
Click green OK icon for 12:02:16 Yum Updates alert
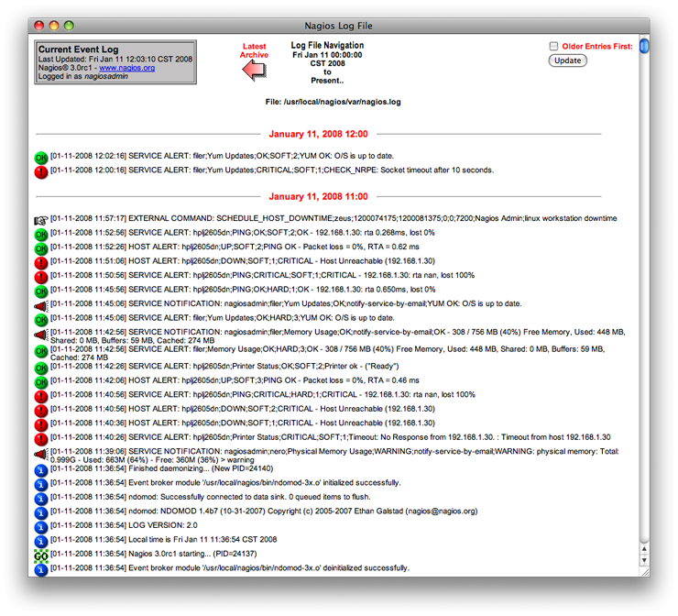41,157
